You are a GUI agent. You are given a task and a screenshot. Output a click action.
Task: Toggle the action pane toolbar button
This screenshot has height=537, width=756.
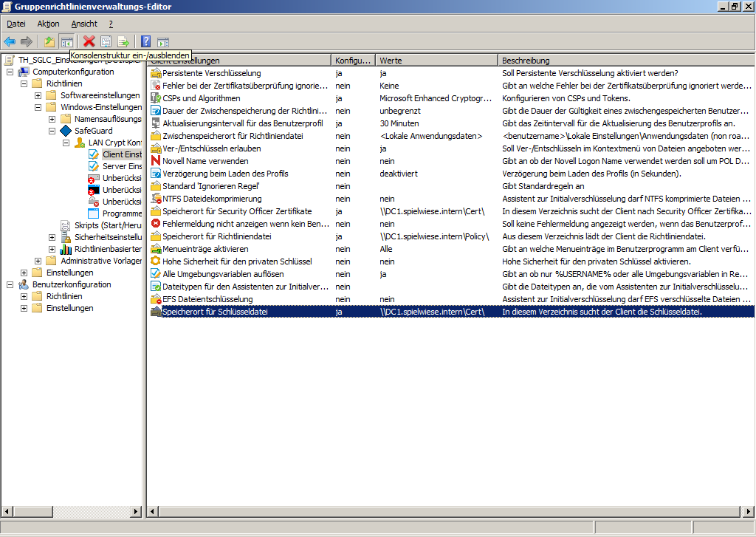tap(163, 41)
